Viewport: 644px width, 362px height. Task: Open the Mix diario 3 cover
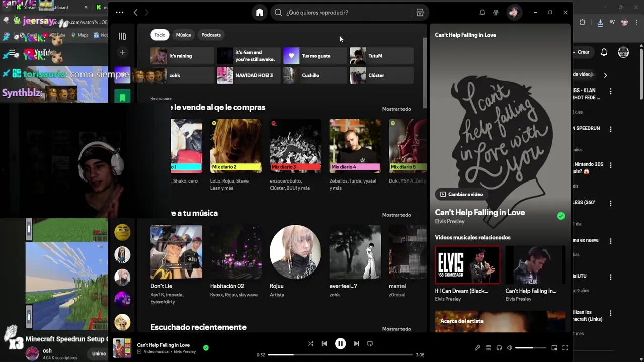click(x=295, y=146)
